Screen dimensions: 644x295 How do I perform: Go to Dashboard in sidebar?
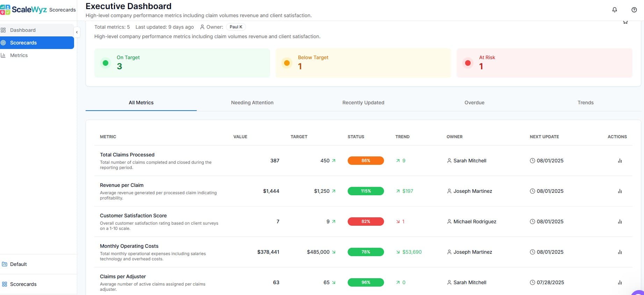point(23,30)
